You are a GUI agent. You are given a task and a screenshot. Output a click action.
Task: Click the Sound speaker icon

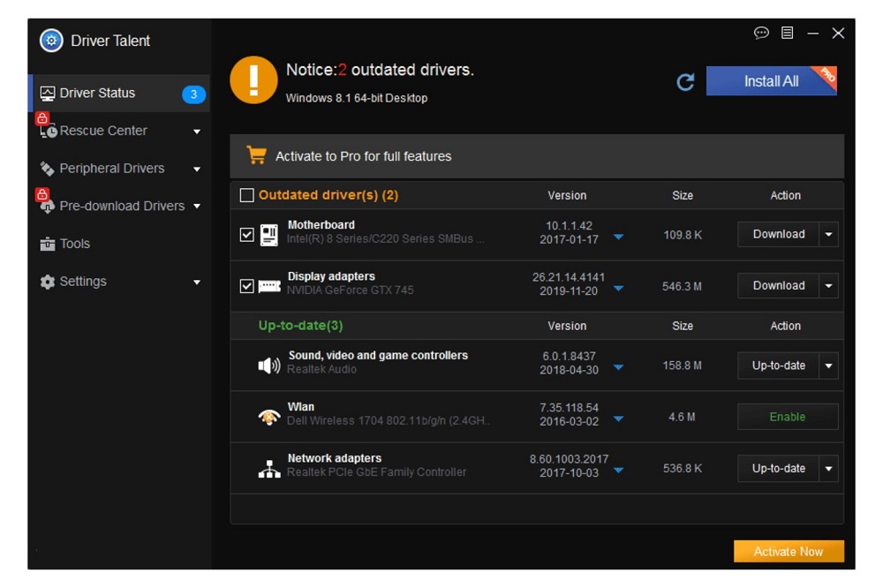(269, 366)
